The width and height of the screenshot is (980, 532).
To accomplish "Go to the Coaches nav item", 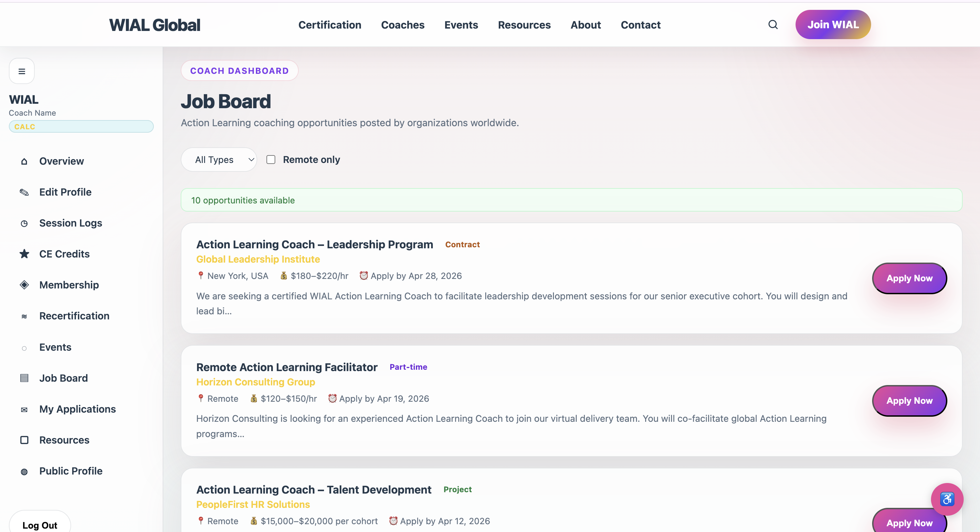I will click(x=403, y=25).
